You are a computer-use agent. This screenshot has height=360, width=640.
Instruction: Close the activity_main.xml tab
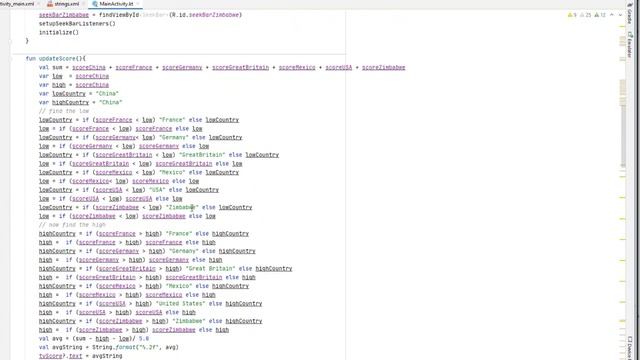tap(38, 4)
